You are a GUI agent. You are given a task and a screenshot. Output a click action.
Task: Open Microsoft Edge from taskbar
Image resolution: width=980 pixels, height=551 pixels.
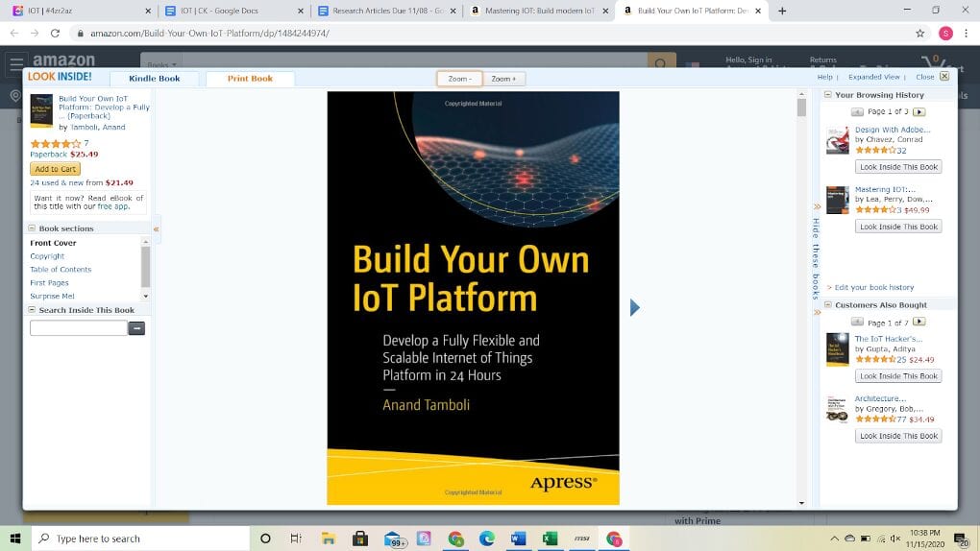(x=487, y=539)
